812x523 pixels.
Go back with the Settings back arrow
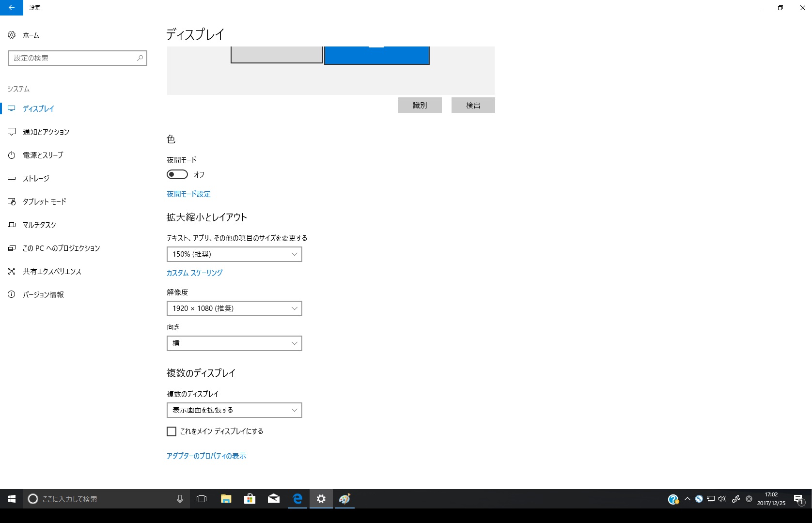(x=12, y=8)
